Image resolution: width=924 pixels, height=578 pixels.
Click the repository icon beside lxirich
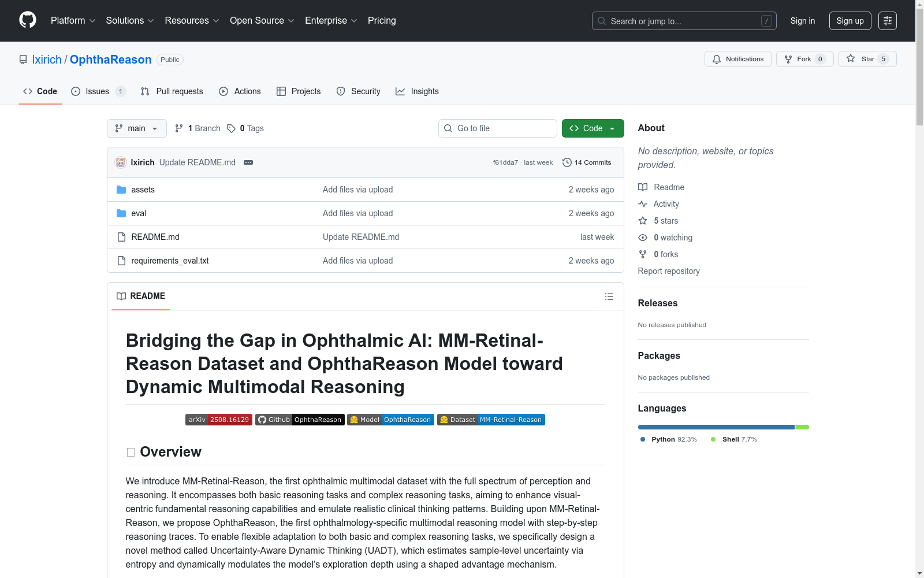coord(23,60)
